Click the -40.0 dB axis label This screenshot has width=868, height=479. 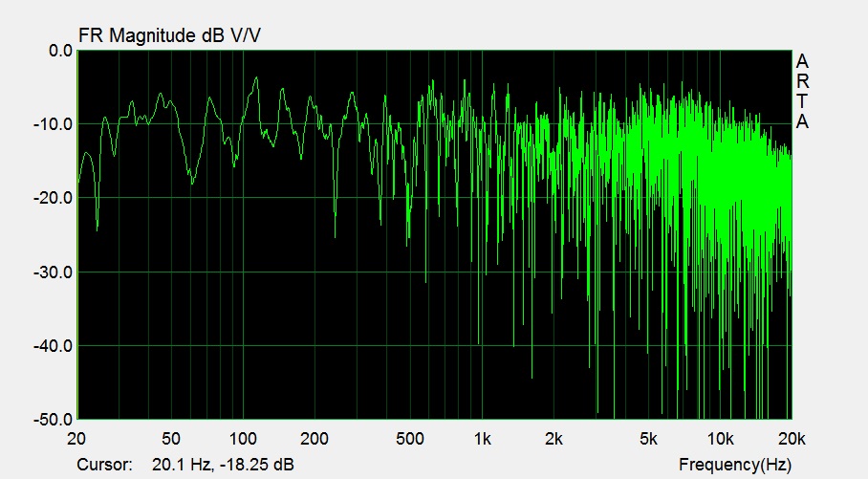click(54, 346)
